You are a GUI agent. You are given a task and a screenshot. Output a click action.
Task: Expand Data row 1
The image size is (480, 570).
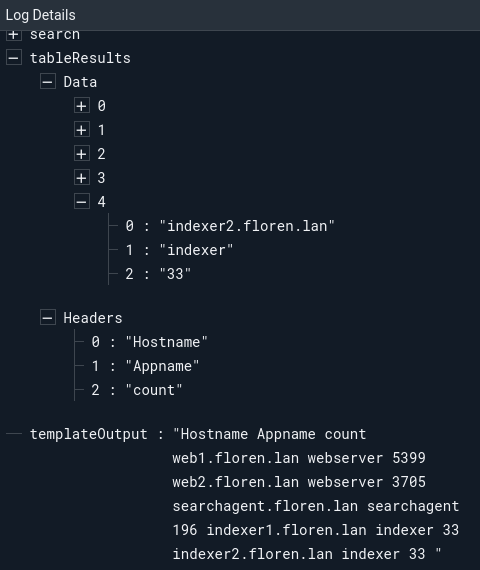(x=82, y=130)
